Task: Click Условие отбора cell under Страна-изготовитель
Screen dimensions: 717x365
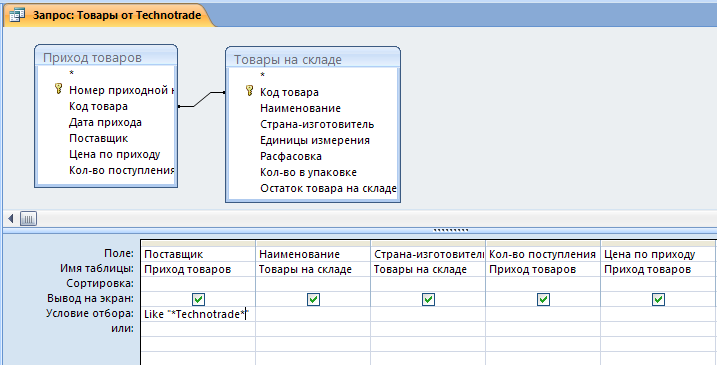Action: click(428, 314)
